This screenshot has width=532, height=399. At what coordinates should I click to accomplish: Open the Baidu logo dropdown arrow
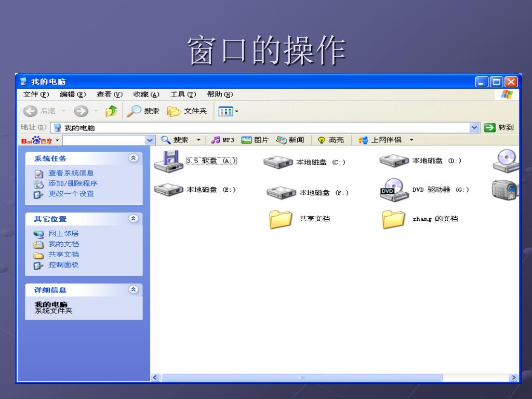[57, 140]
